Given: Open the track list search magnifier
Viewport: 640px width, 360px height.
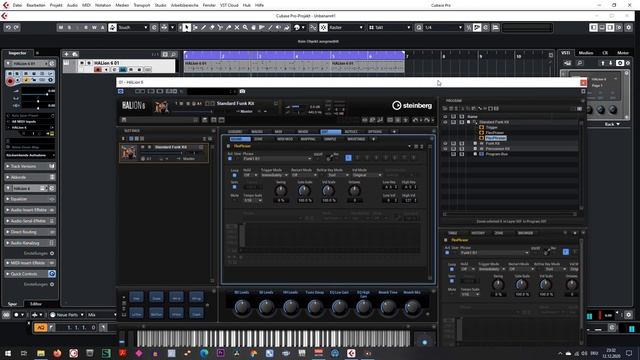Looking at the screenshot, I should 173,54.
